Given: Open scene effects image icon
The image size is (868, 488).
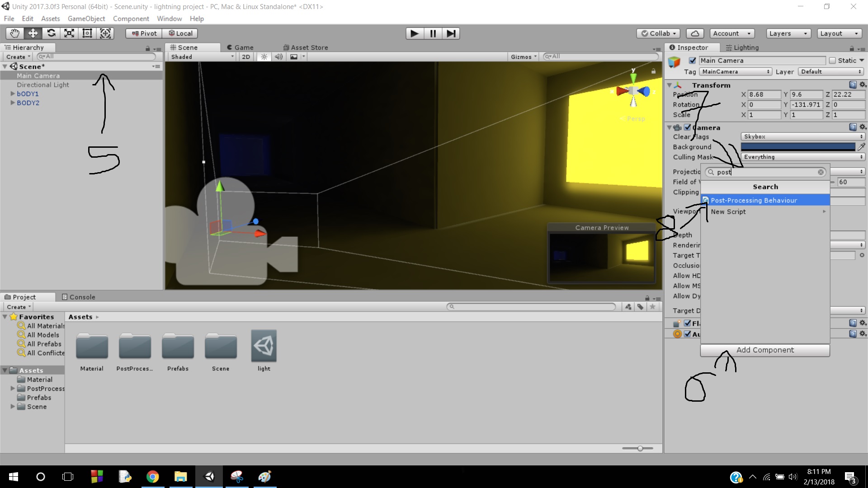Looking at the screenshot, I should point(294,56).
